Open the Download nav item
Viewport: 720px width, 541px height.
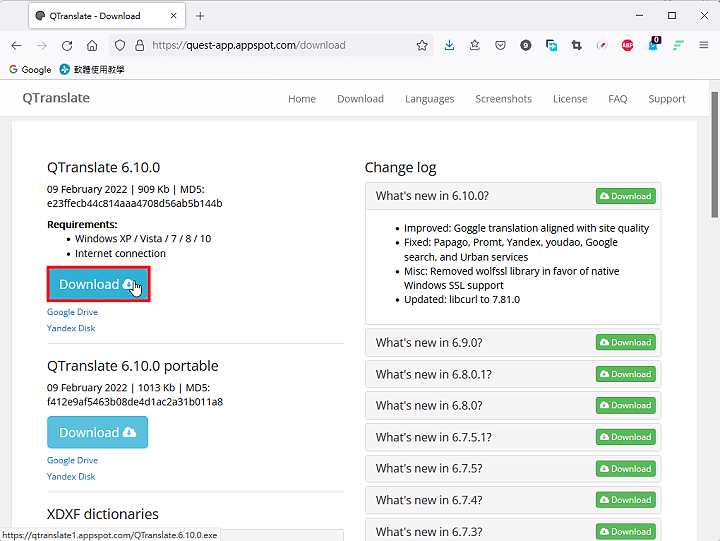click(x=360, y=99)
